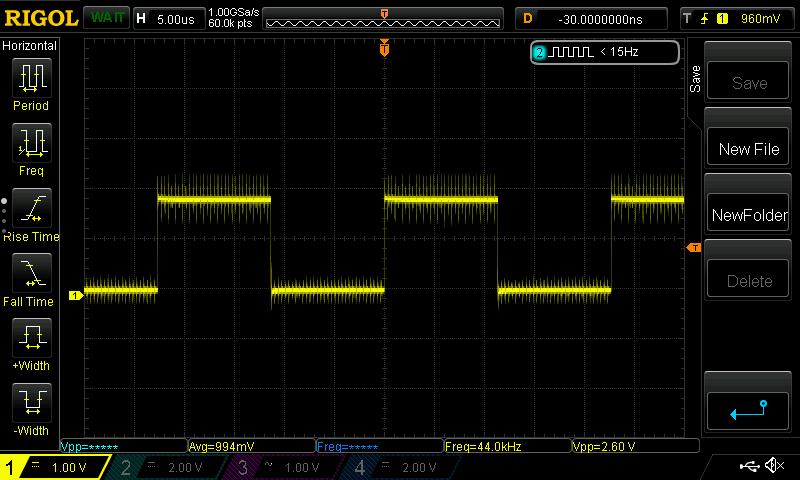Select channel 3 tab at 1.00 V
Viewport: 800px width, 480px height.
pos(284,467)
